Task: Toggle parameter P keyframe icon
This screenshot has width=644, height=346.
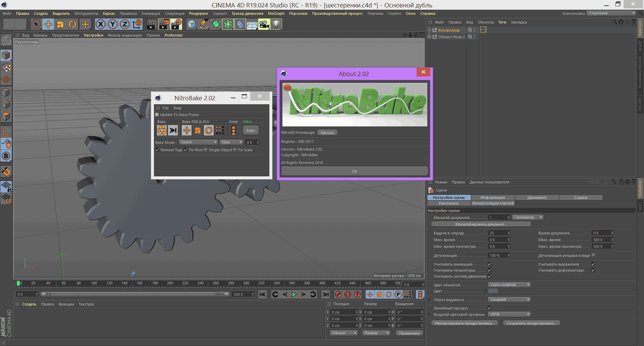Action: pos(398,294)
